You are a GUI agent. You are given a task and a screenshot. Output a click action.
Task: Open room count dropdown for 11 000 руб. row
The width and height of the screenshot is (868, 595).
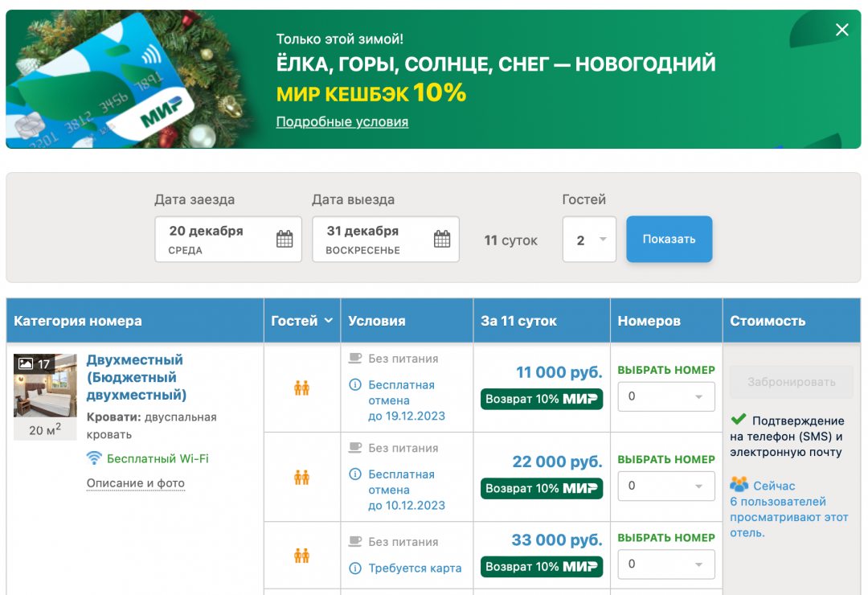[x=666, y=396]
